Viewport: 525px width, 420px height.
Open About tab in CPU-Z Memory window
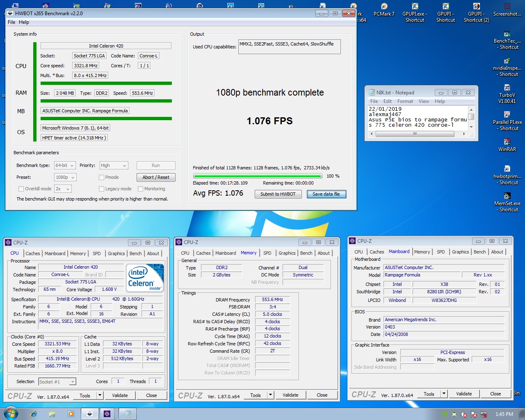point(324,253)
